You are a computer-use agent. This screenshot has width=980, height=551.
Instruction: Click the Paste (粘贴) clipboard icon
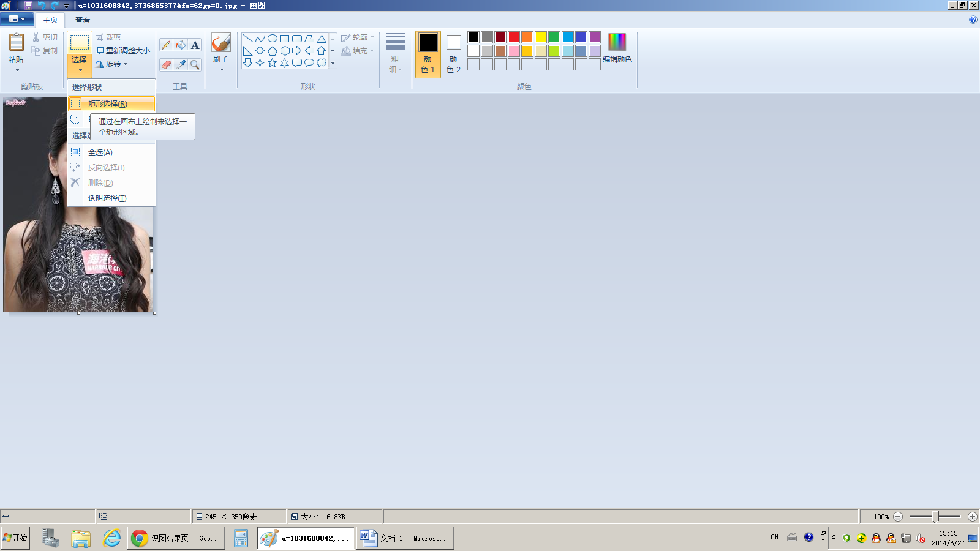17,42
